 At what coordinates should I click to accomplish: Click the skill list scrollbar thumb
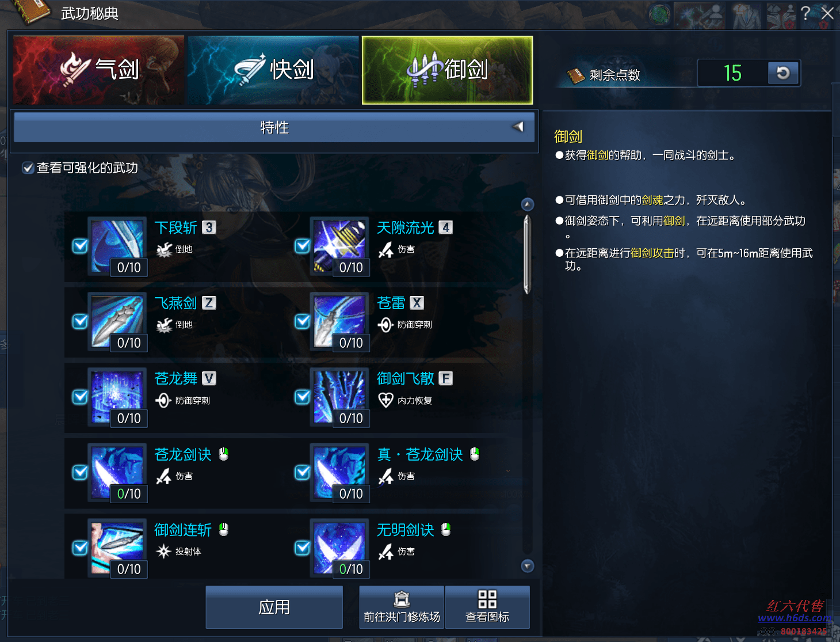(x=527, y=254)
